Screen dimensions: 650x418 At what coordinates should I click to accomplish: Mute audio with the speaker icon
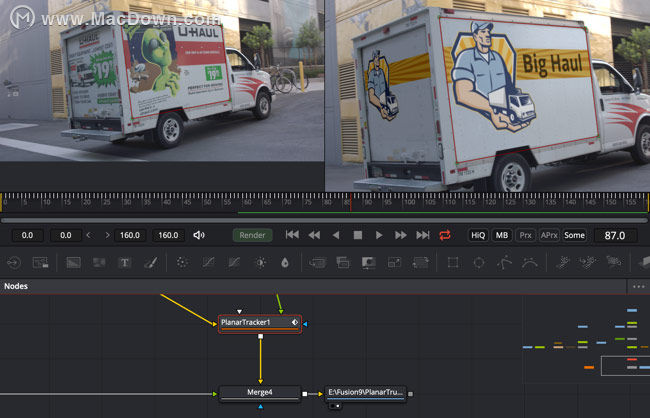[199, 235]
